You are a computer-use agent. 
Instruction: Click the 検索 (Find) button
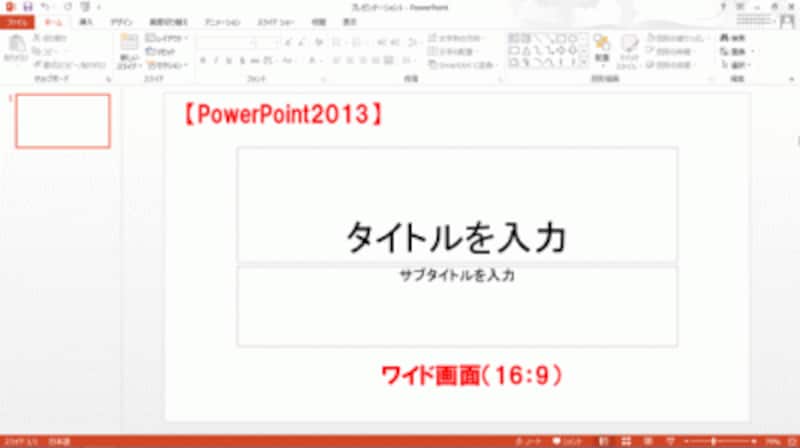pyautogui.click(x=733, y=38)
